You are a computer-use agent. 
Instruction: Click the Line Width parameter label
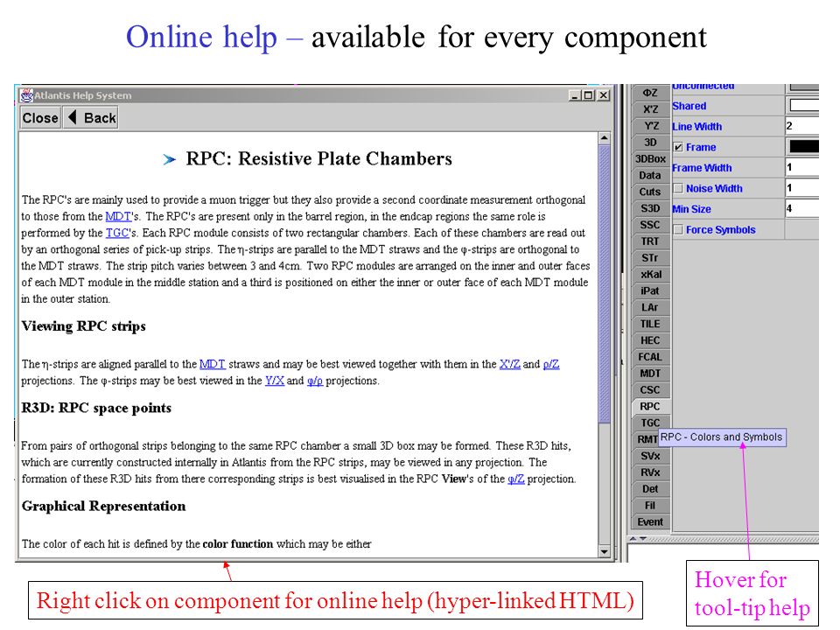click(697, 127)
